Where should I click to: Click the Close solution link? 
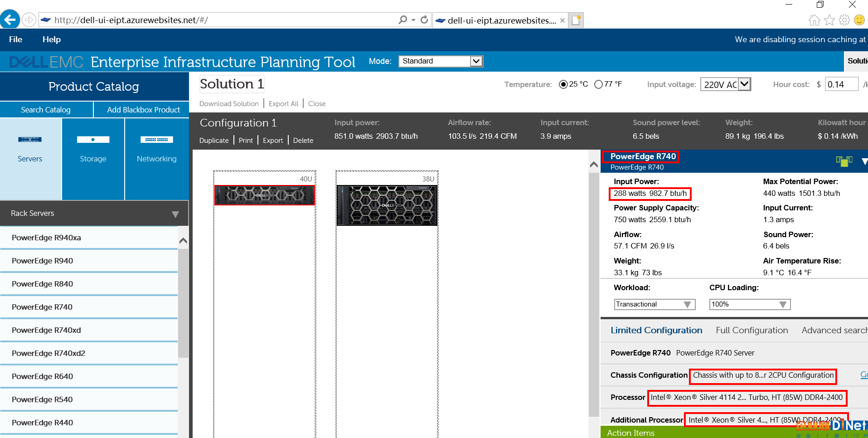317,103
